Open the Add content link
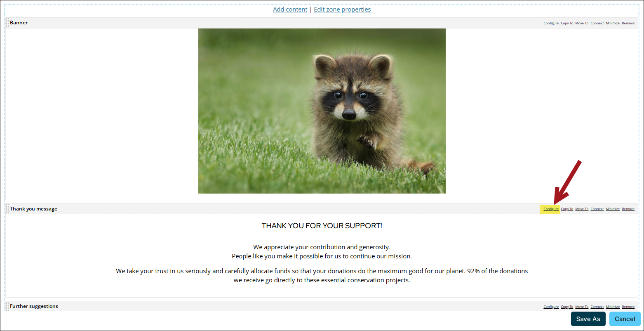 (290, 9)
